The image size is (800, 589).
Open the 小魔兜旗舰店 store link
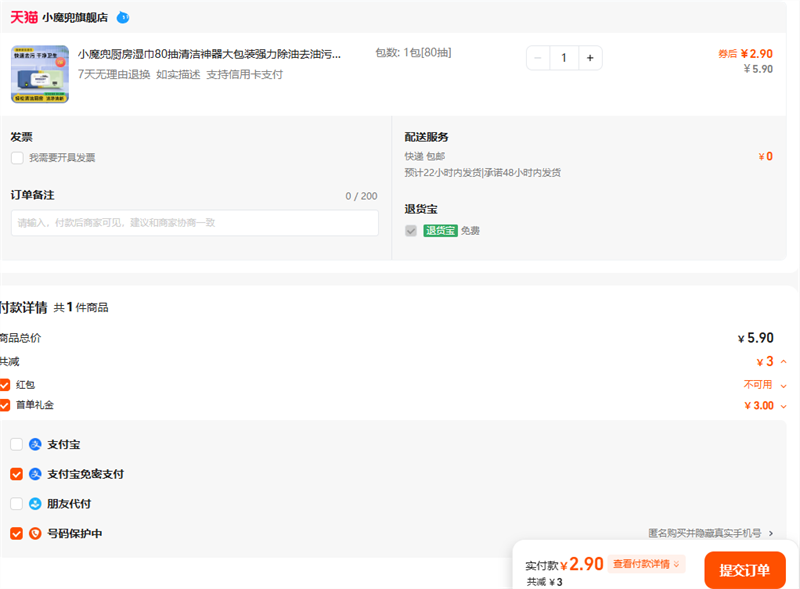point(75,17)
